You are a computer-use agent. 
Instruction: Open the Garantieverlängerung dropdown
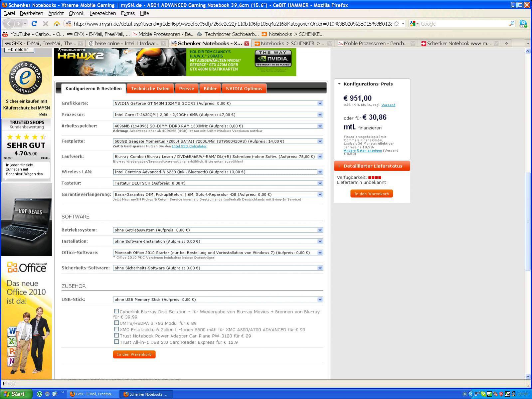tap(218, 194)
